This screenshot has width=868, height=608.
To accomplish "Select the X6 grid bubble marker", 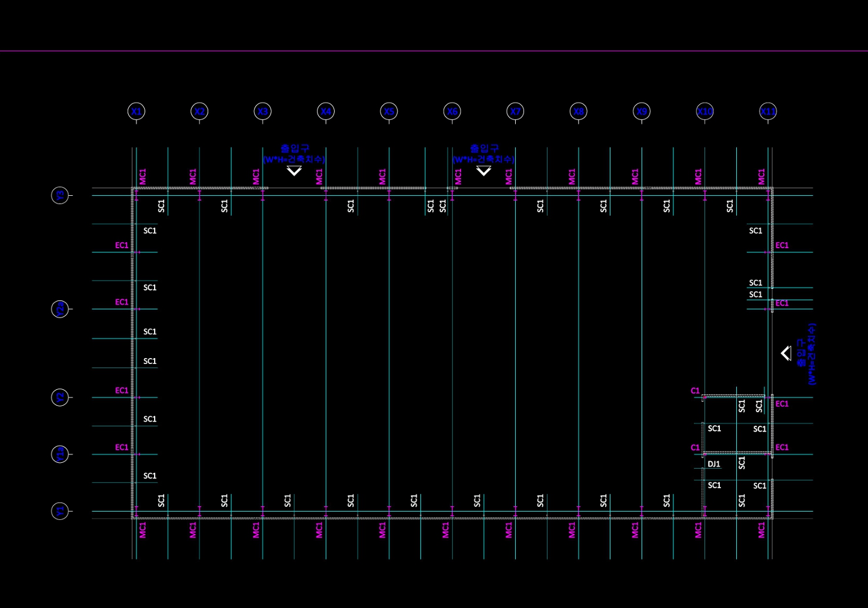I will point(452,111).
